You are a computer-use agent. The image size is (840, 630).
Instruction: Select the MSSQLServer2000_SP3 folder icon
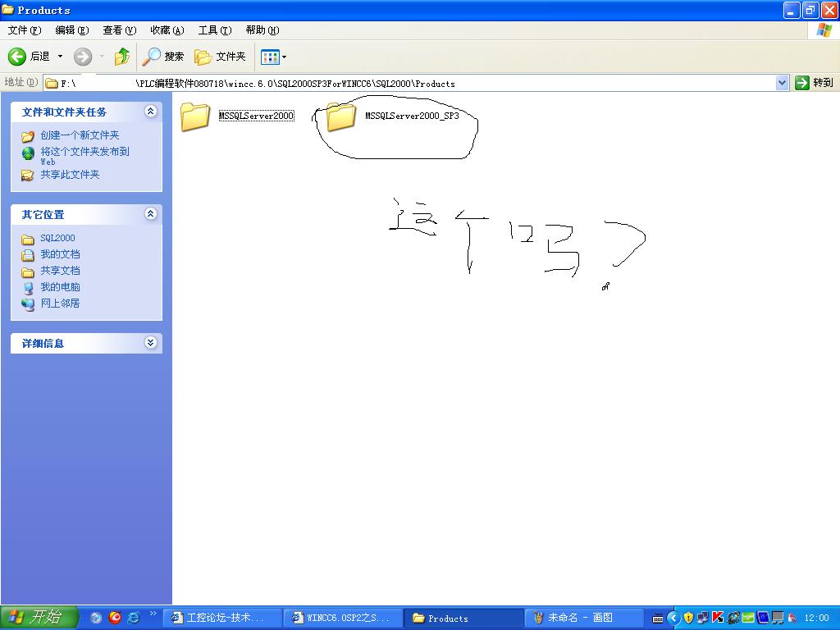tap(340, 116)
